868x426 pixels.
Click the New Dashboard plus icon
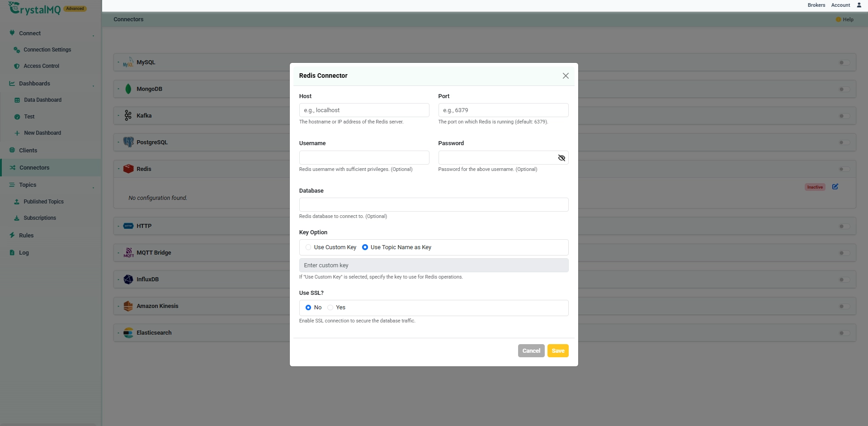tap(17, 133)
